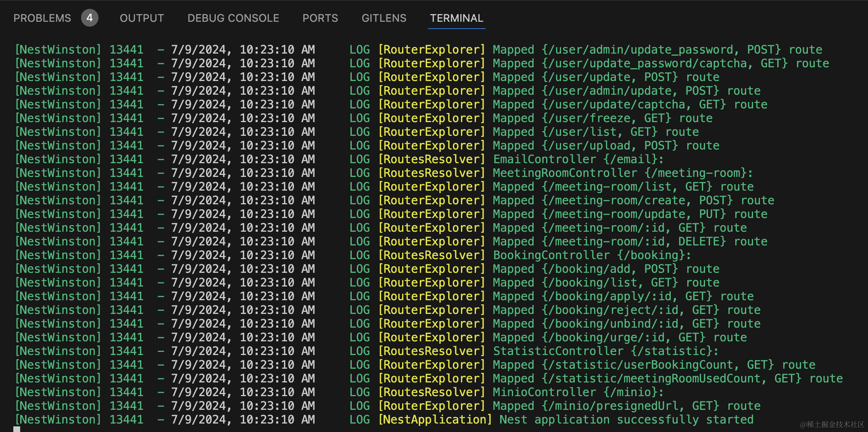Viewport: 868px width, 432px height.
Task: Open the PORTS tab
Action: (x=320, y=18)
